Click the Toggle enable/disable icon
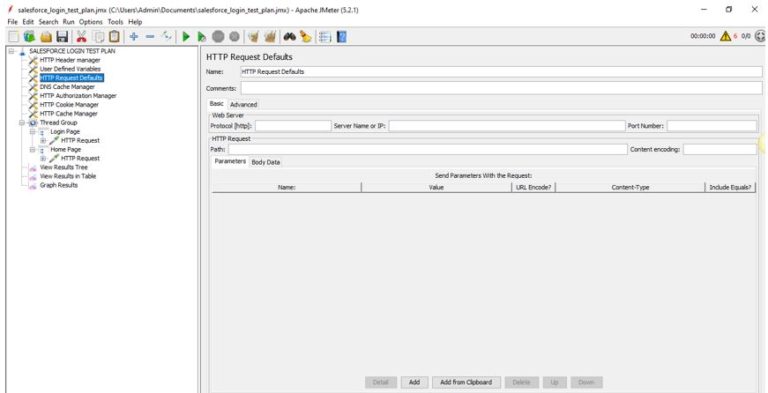The width and height of the screenshot is (768, 393). [167, 36]
